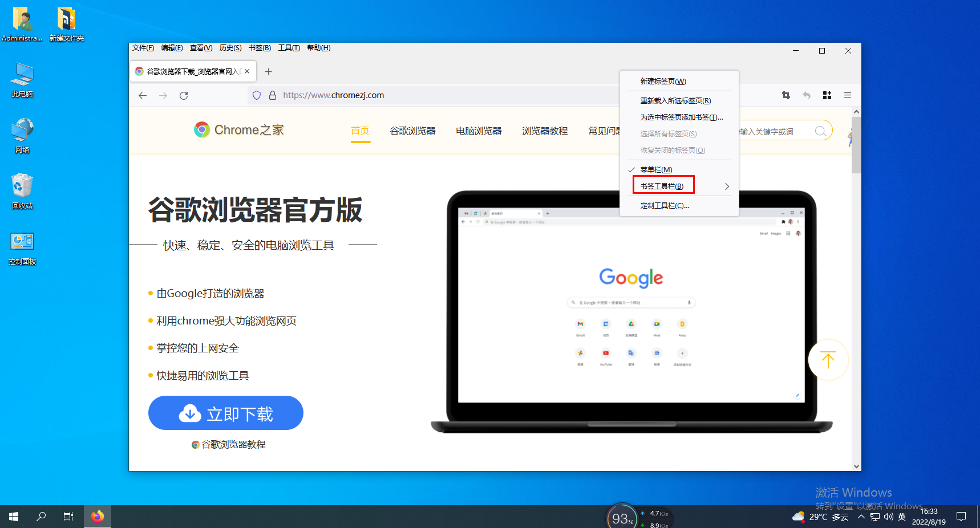
Task: Go forward with the browser forward arrow
Action: (163, 95)
